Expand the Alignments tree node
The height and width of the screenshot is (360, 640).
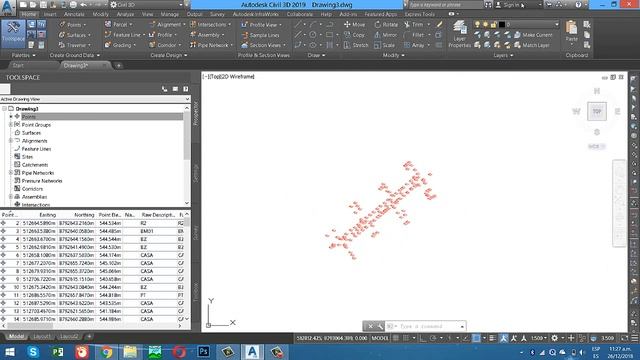coord(11,140)
